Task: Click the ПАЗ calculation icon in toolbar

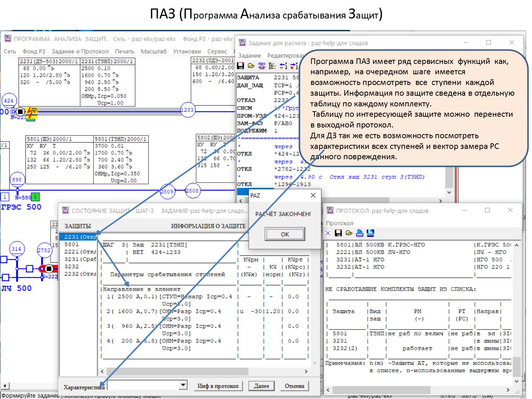Action: 262,66
